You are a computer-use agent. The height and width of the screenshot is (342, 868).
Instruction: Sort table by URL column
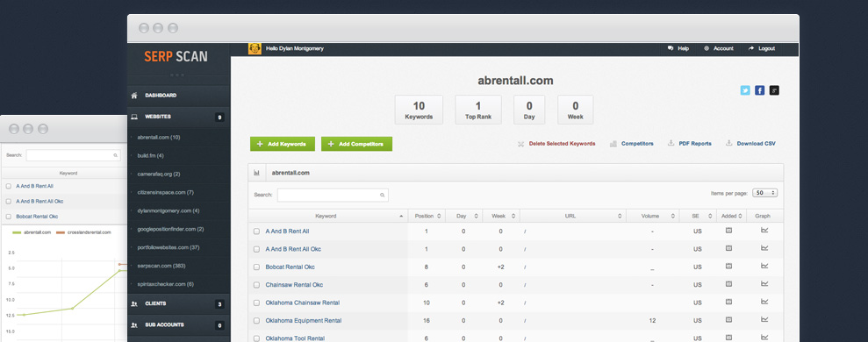point(573,216)
